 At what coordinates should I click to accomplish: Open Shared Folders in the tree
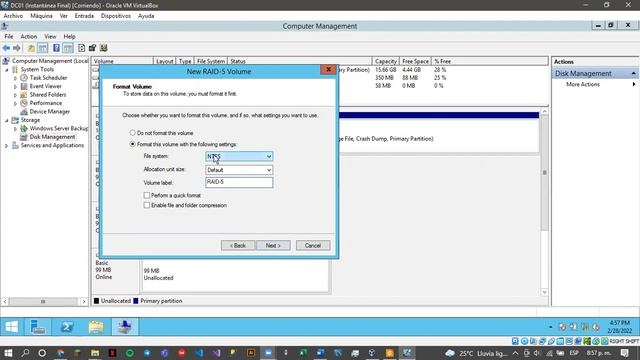coord(48,95)
